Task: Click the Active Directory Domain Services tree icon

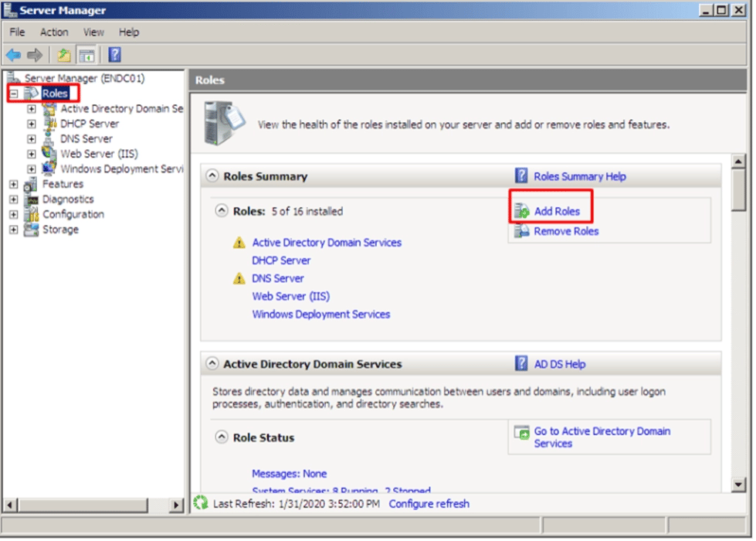Action: (49, 108)
